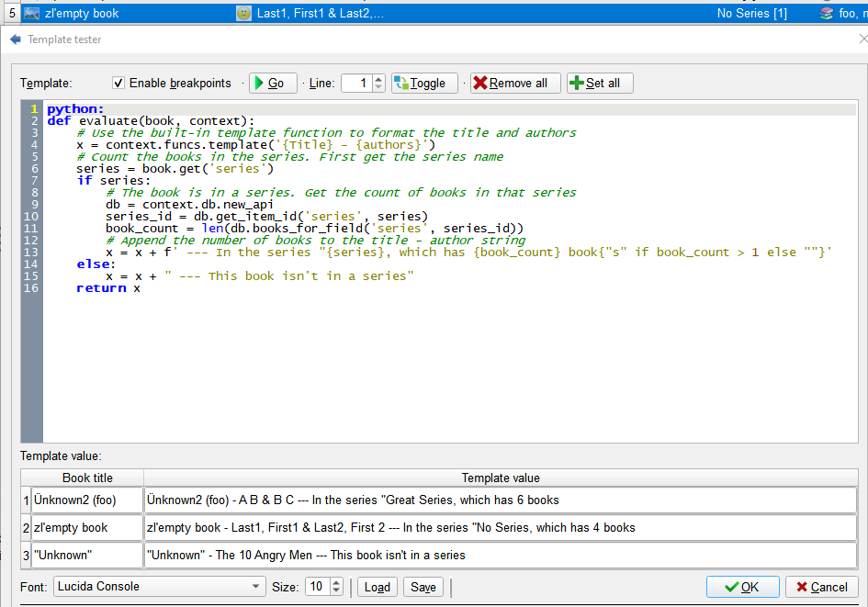Screen dimensions: 868x607
Task: Click the Template value column header
Action: (501, 478)
